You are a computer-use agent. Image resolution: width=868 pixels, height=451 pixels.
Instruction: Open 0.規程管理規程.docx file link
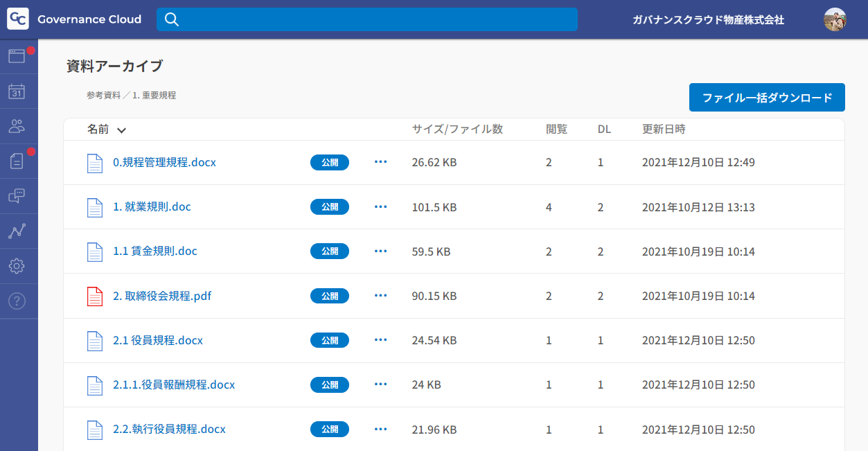point(164,162)
